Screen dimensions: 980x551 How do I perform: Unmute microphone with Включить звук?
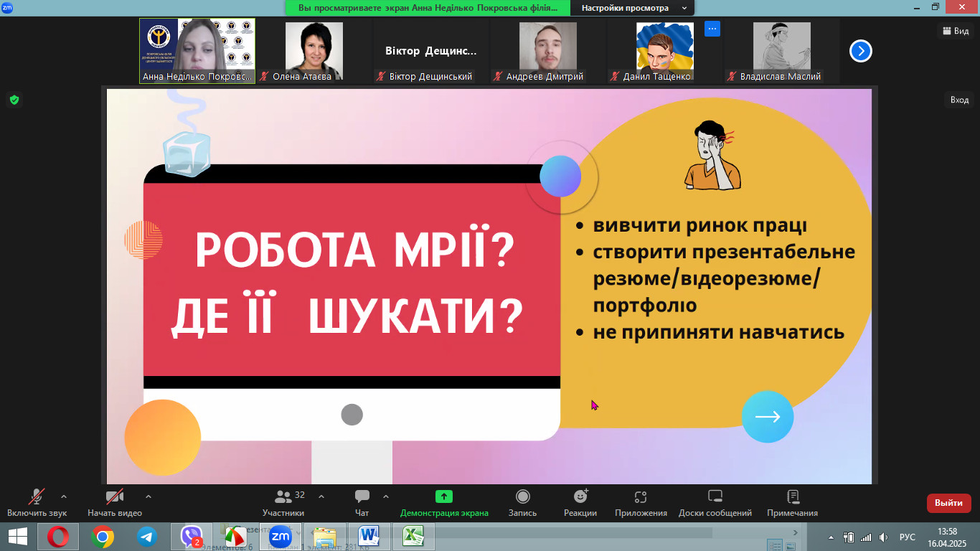coord(37,503)
